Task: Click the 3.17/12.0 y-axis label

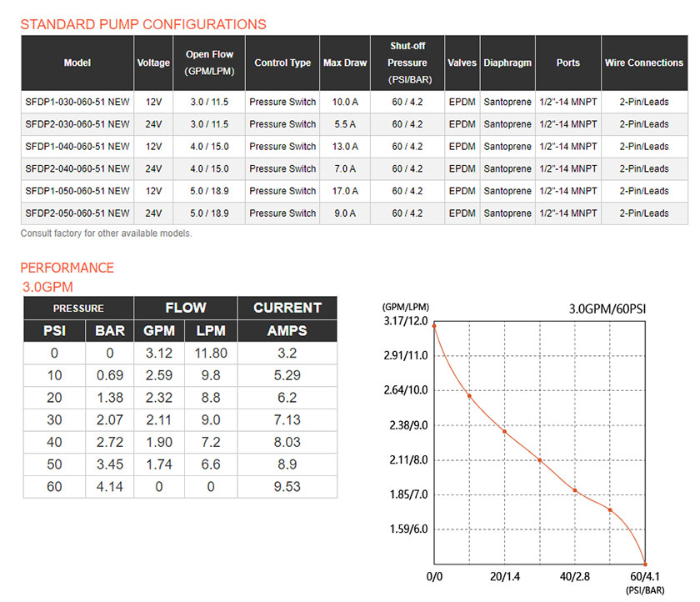Action: [x=406, y=321]
